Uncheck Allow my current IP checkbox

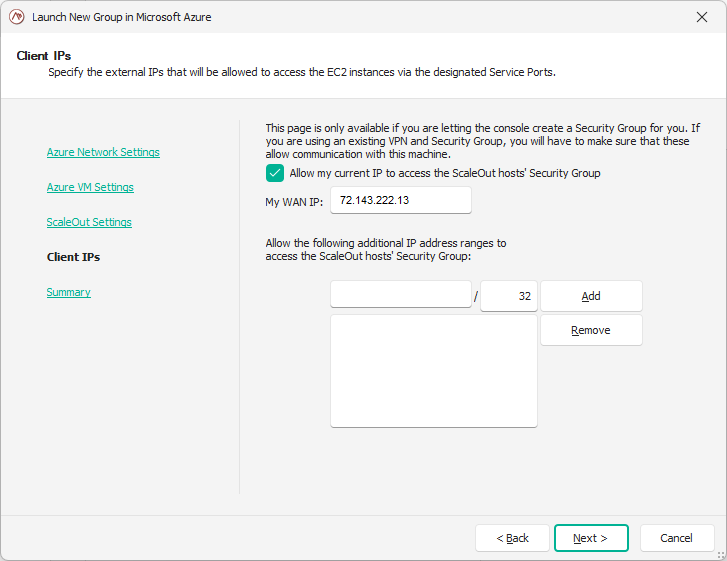point(275,173)
